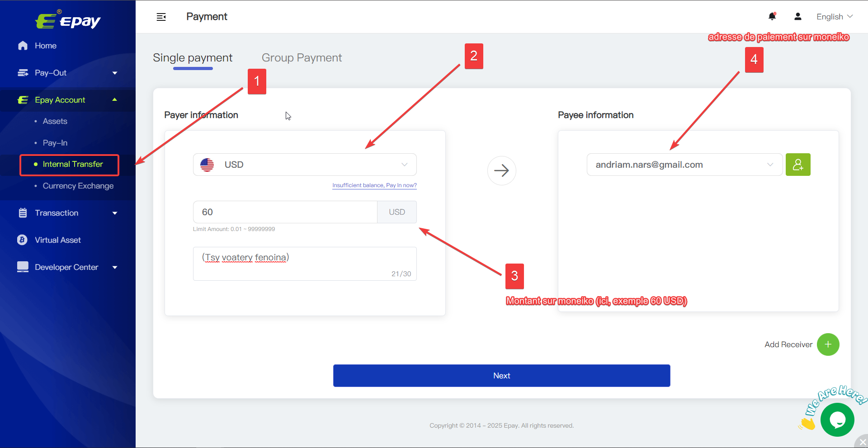The height and width of the screenshot is (448, 868).
Task: Expand the Transaction menu arrow
Action: (115, 213)
